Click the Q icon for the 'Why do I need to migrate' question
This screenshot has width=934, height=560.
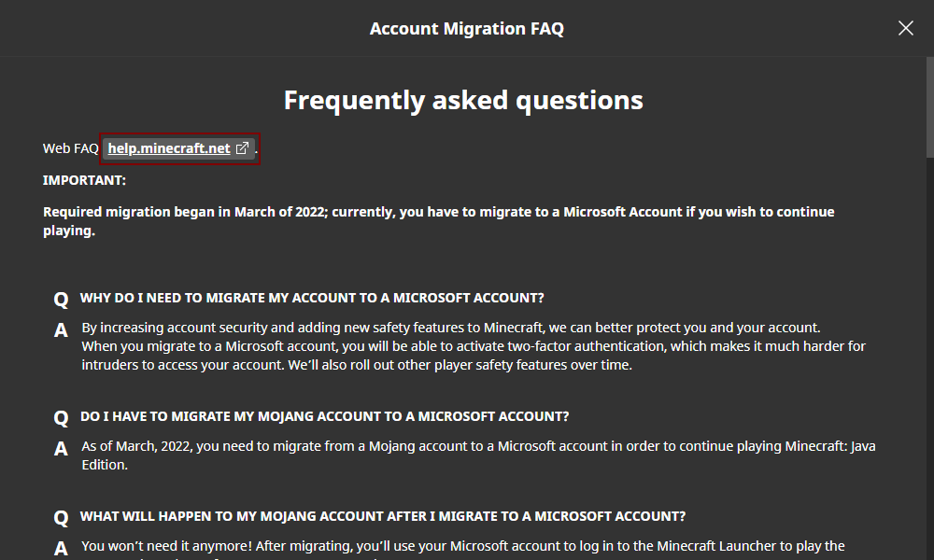point(61,300)
